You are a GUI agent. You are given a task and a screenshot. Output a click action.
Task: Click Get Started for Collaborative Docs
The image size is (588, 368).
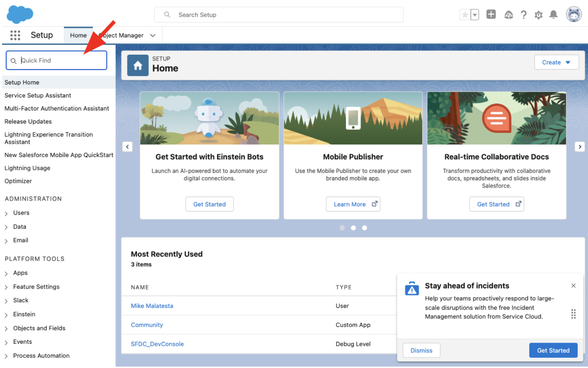(496, 204)
